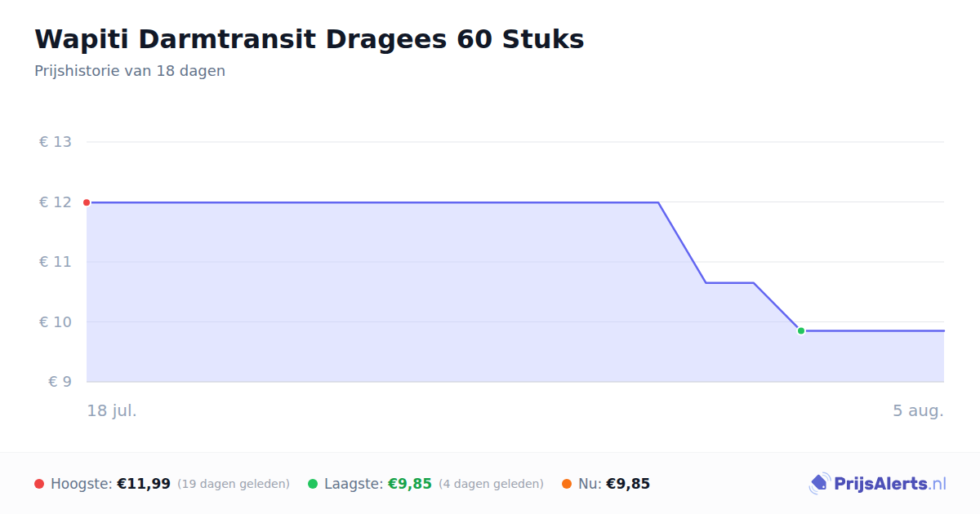This screenshot has width=980, height=514.
Task: Click the green Laagste legend dot
Action: coord(313,484)
